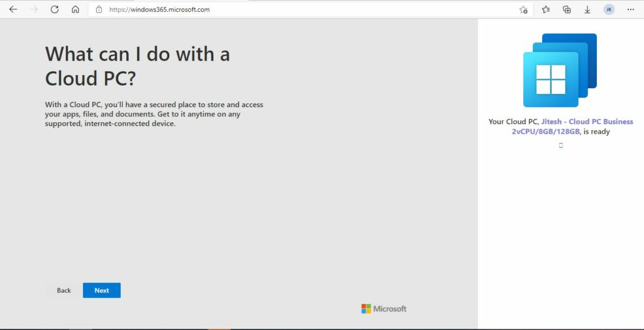
Task: Click the Next button
Action: tap(102, 290)
